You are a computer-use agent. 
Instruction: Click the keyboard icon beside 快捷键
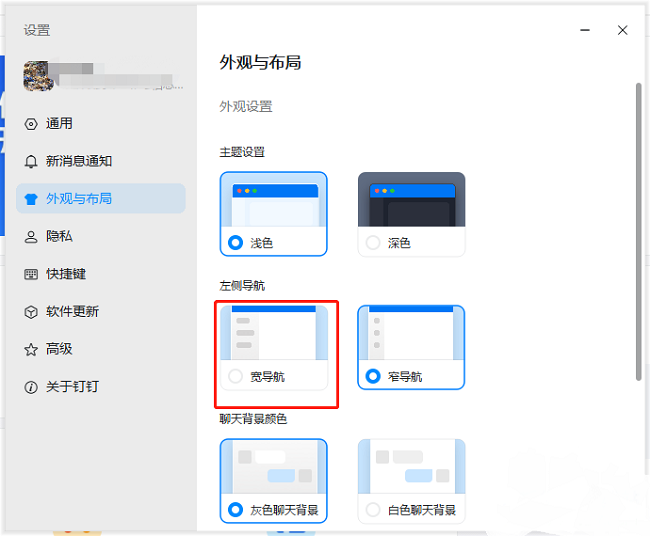tap(31, 274)
